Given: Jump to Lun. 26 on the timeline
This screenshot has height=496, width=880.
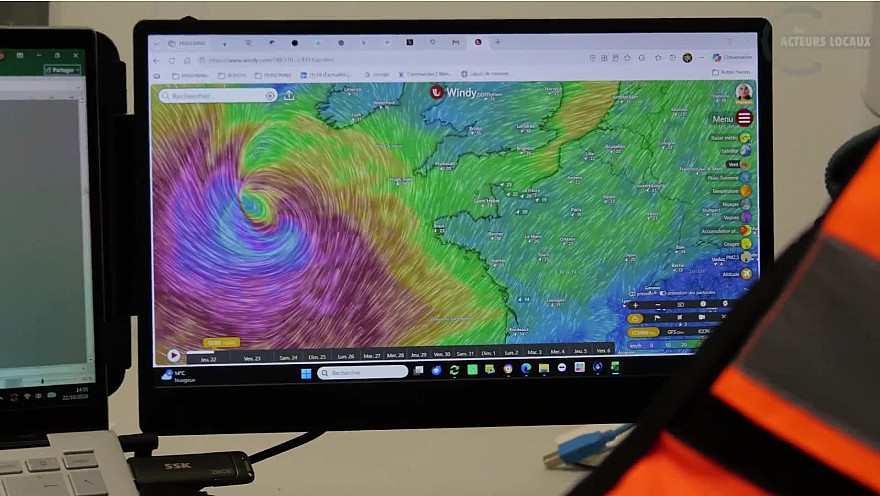Looking at the screenshot, I should tap(346, 356).
